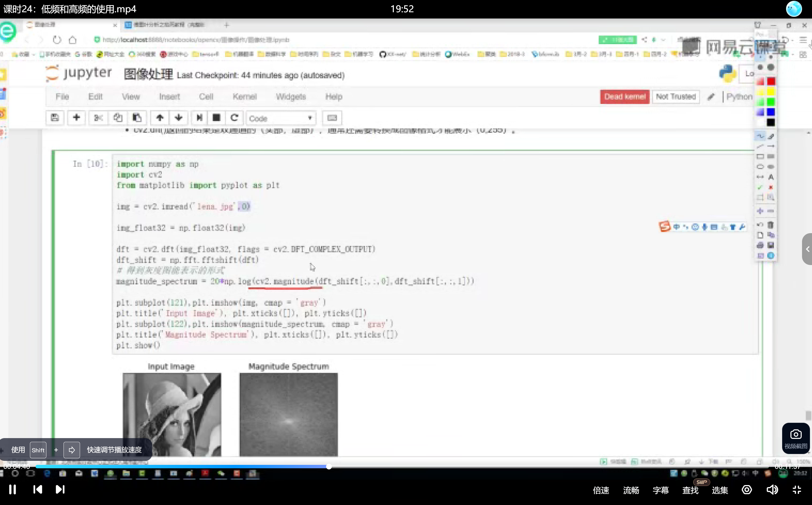This screenshot has height=505, width=812.
Task: Open the 选集 episode list
Action: click(720, 490)
